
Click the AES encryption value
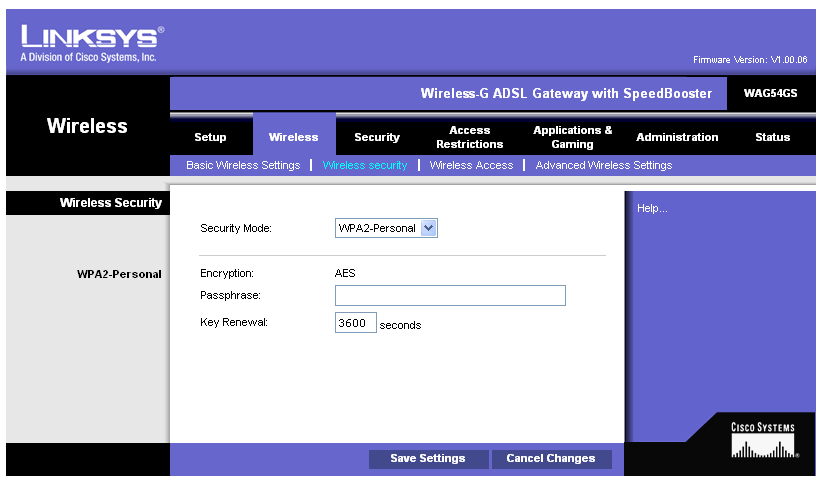345,273
